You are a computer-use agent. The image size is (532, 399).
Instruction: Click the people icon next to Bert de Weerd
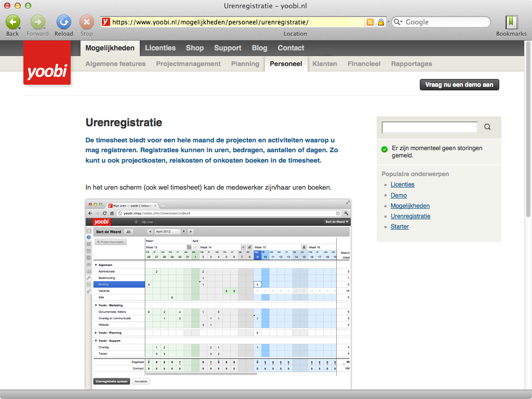pyautogui.click(x=129, y=232)
